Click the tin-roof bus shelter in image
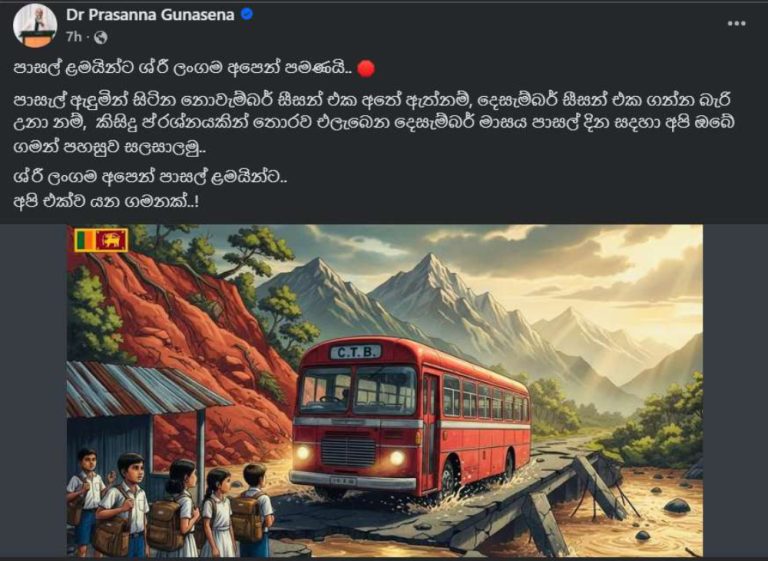 (142, 416)
